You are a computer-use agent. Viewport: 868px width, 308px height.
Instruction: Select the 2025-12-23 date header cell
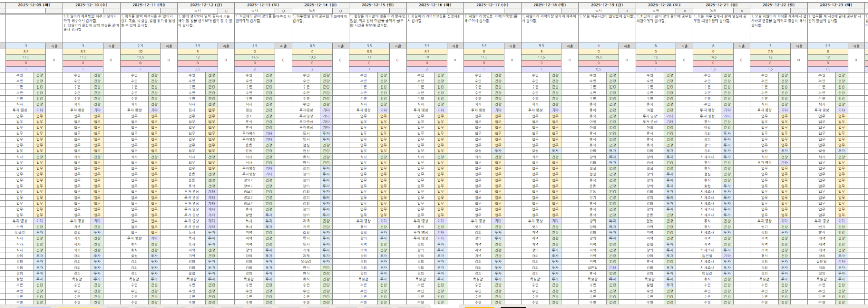click(x=836, y=5)
